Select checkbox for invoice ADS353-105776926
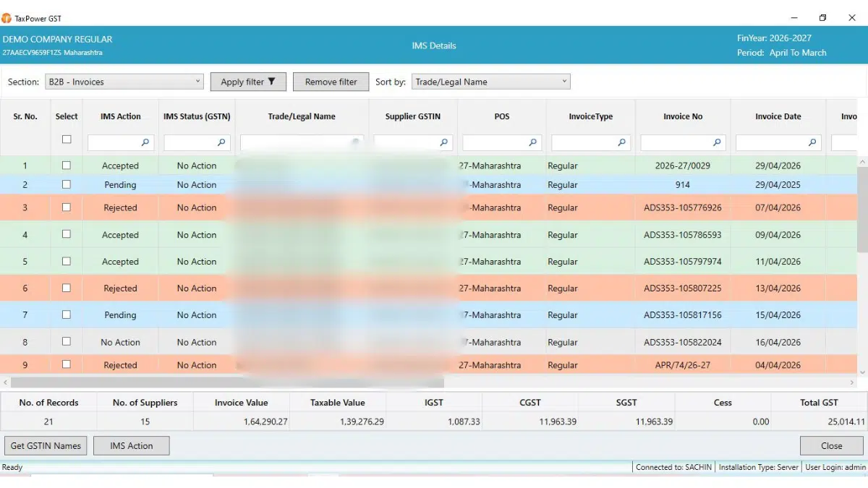The image size is (868, 488). (67, 207)
